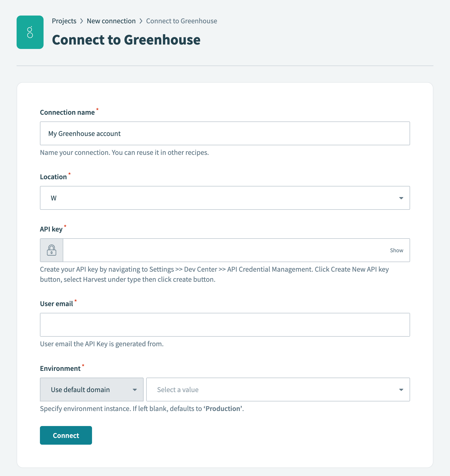450x476 pixels.
Task: Click the Greenhouse logo icon
Action: 30,32
